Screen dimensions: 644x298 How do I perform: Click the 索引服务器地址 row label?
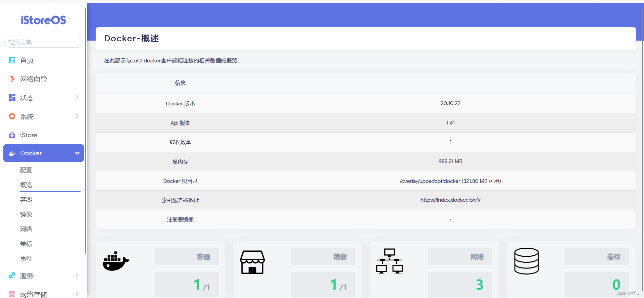[180, 200]
